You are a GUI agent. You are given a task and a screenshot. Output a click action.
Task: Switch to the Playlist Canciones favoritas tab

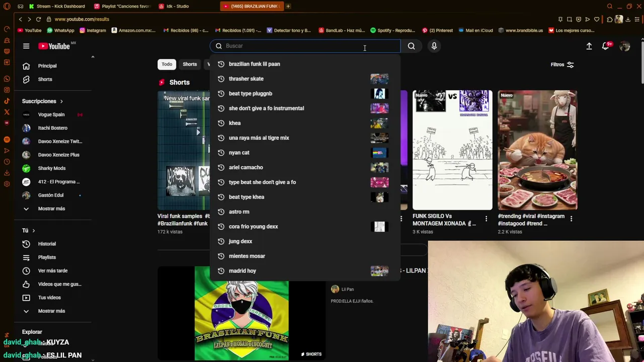tap(122, 6)
